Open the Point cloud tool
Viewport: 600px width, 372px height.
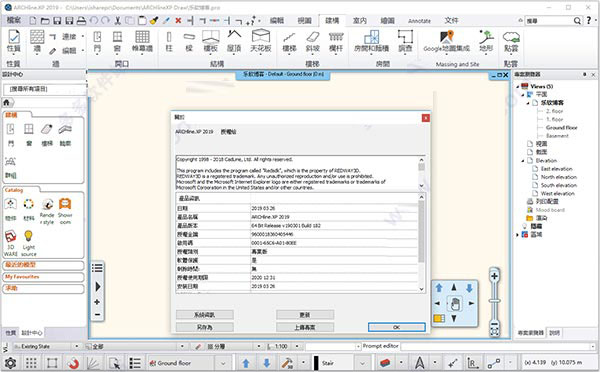pos(511,41)
